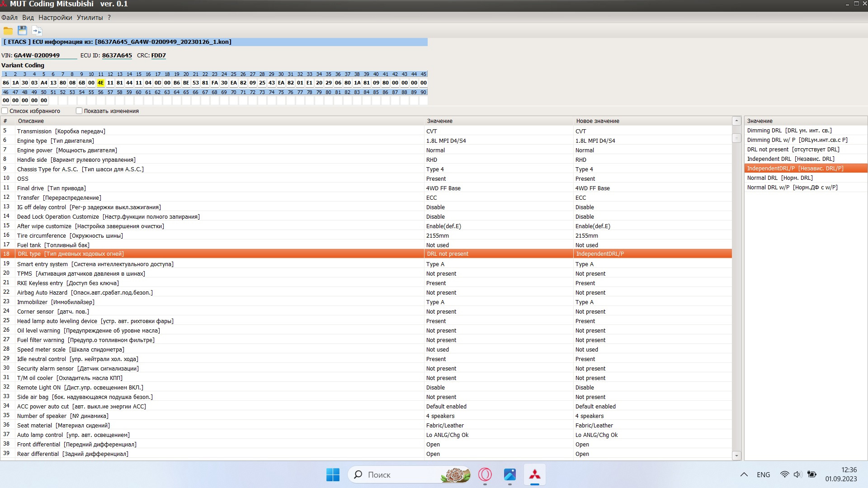Toggle the Показать изменения checkbox
Image resolution: width=868 pixels, height=488 pixels.
79,111
